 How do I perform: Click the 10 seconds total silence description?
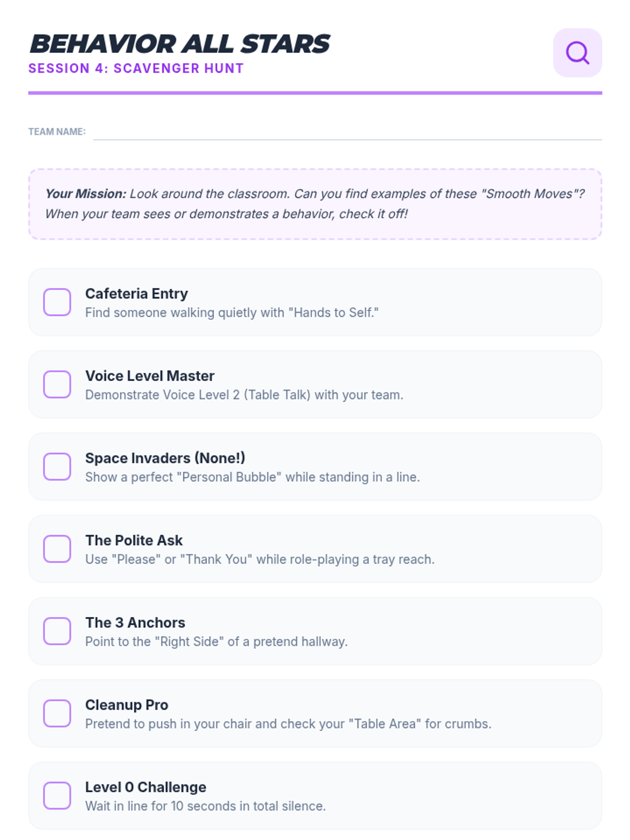point(205,806)
